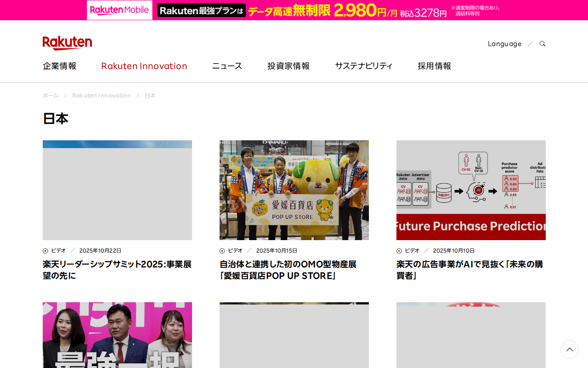
Task: Open the 企業情報 menu
Action: [x=60, y=66]
